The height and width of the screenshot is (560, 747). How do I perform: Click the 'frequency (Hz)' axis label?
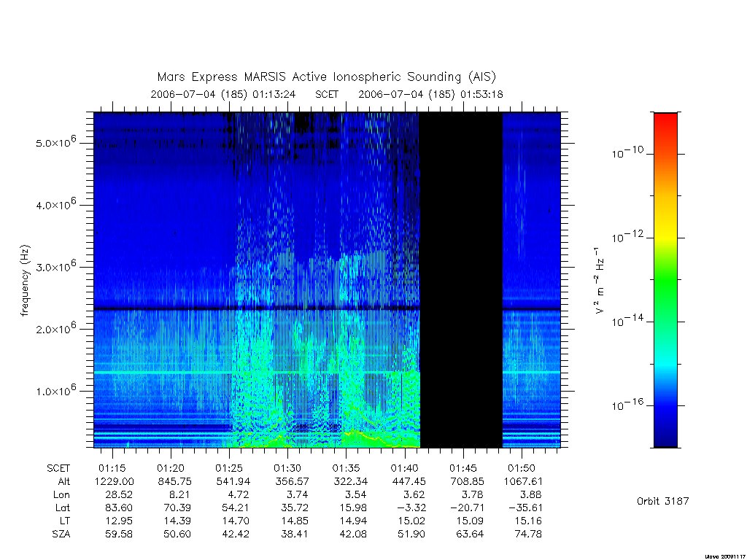(x=26, y=281)
